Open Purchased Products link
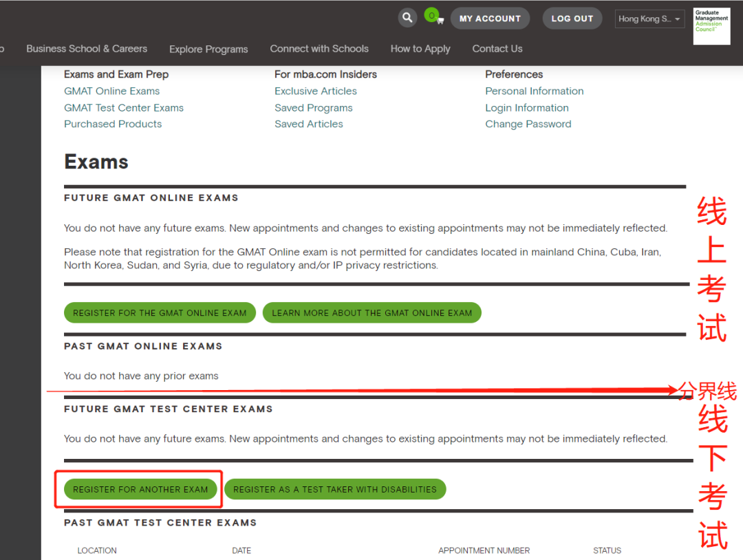The image size is (743, 560). tap(113, 124)
